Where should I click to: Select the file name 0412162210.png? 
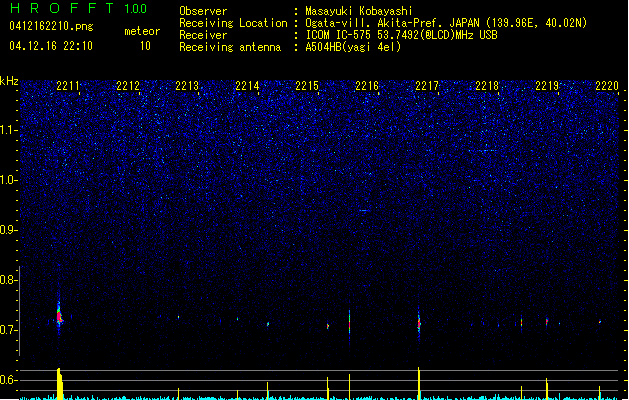click(51, 26)
